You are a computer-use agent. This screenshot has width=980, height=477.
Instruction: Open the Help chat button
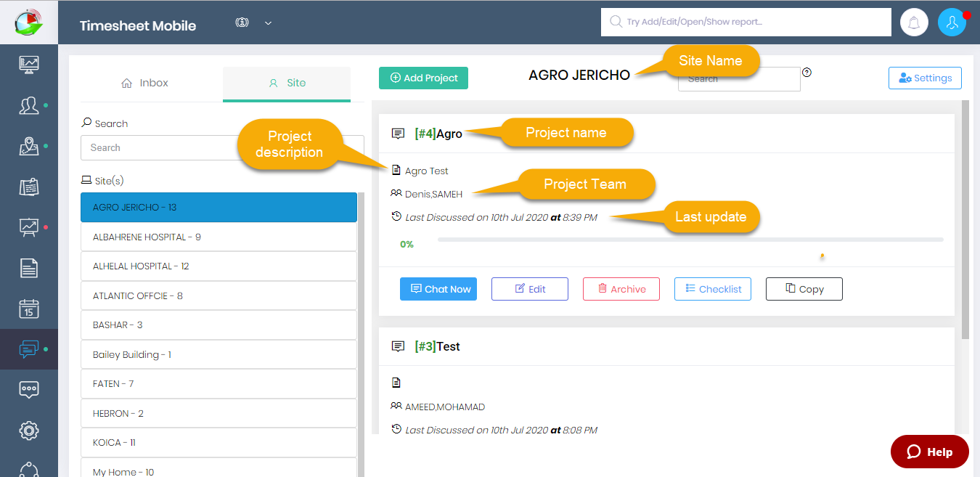[x=930, y=452]
